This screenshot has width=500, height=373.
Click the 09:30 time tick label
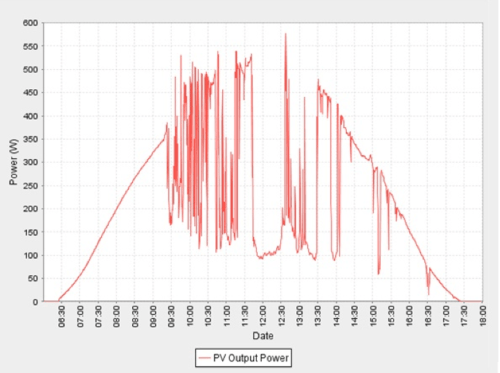172,317
